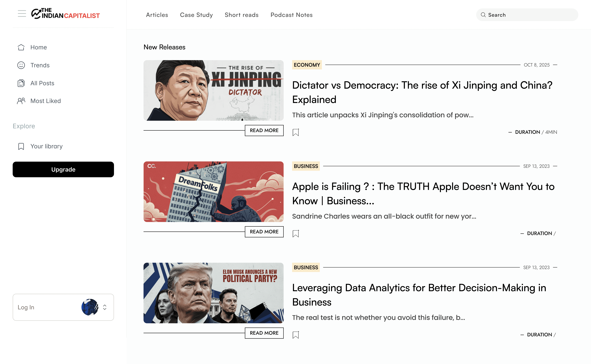The image size is (591, 364).
Task: Open Most Liked people icon
Action: (21, 101)
